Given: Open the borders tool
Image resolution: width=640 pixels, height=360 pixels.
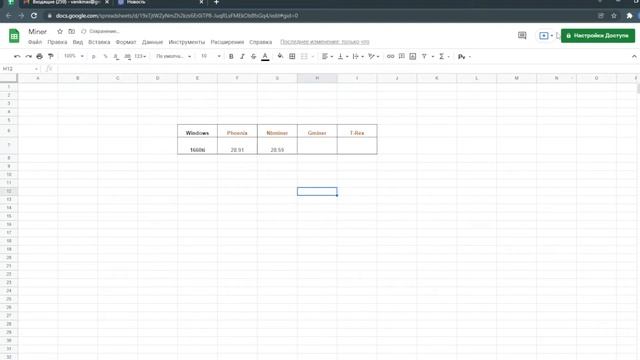Looking at the screenshot, I should click(292, 56).
